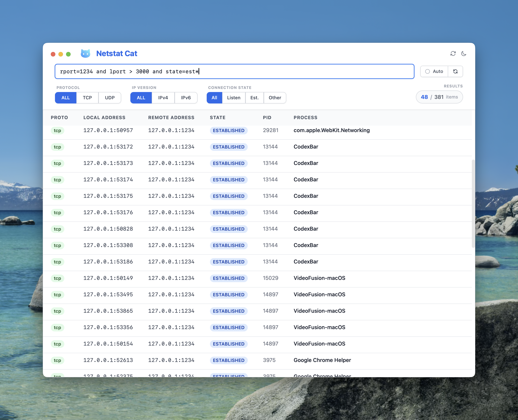Filter by IPv6 version

[186, 98]
